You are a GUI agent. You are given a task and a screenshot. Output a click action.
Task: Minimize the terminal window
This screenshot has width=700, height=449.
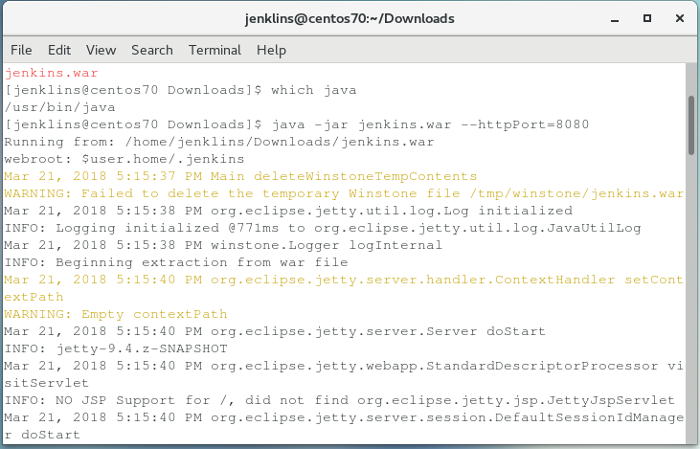[620, 18]
